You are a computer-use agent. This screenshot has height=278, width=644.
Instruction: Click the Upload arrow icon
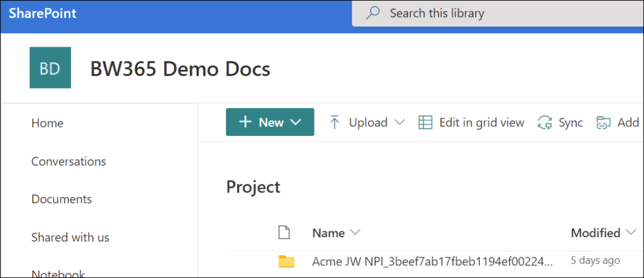[x=335, y=123]
